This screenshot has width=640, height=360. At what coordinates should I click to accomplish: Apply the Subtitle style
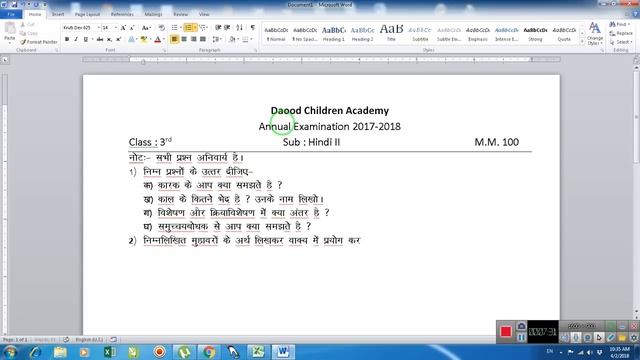click(420, 34)
